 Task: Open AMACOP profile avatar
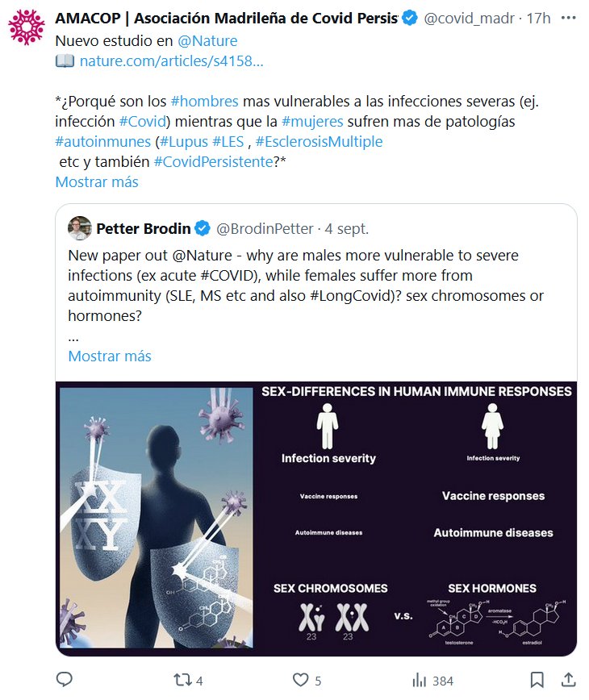(26, 26)
